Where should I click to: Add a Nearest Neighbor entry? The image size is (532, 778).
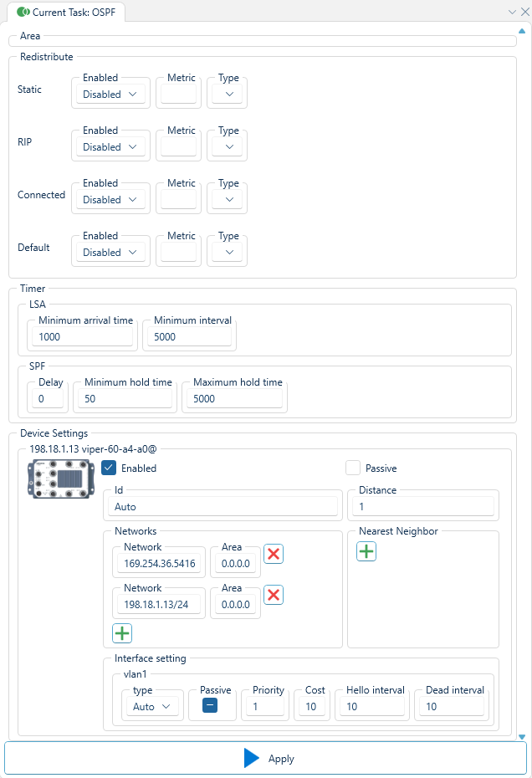tap(366, 551)
